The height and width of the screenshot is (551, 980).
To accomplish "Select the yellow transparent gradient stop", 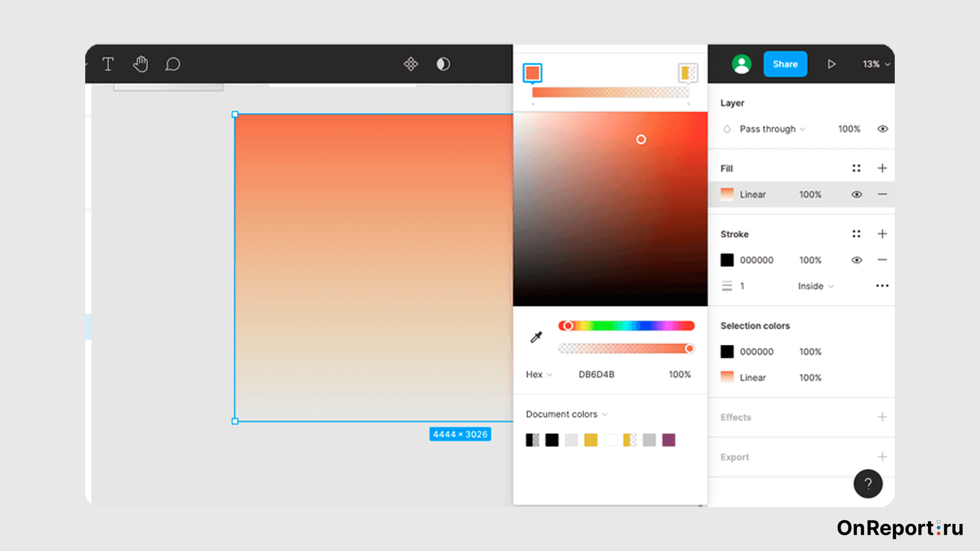I will tap(688, 73).
